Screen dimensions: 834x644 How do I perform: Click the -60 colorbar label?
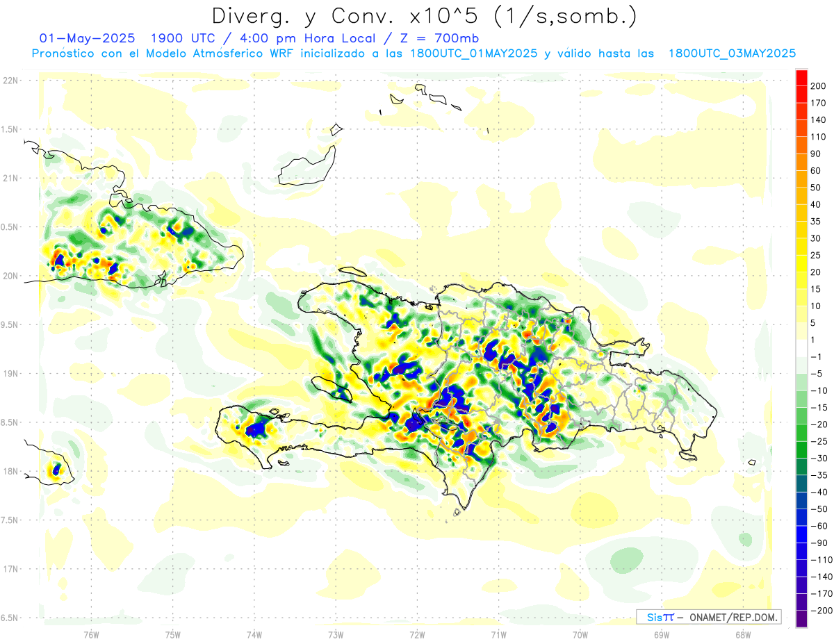pyautogui.click(x=818, y=526)
